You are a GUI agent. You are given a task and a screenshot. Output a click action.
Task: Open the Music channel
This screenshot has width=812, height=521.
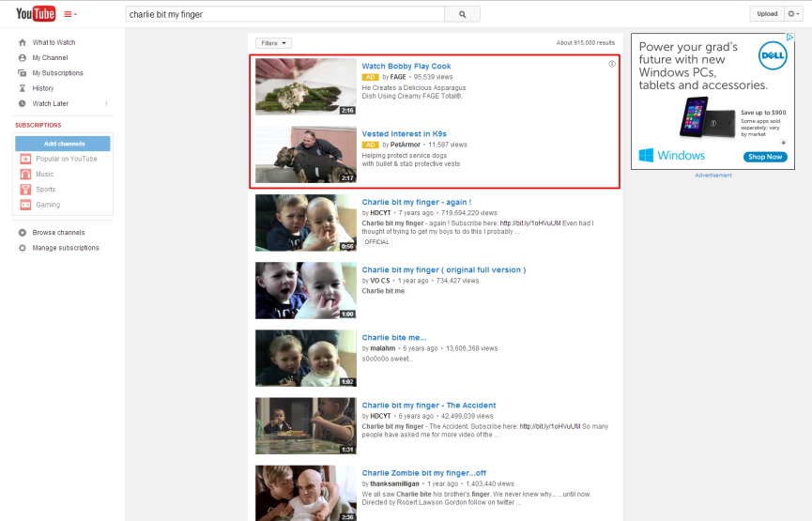pos(44,174)
